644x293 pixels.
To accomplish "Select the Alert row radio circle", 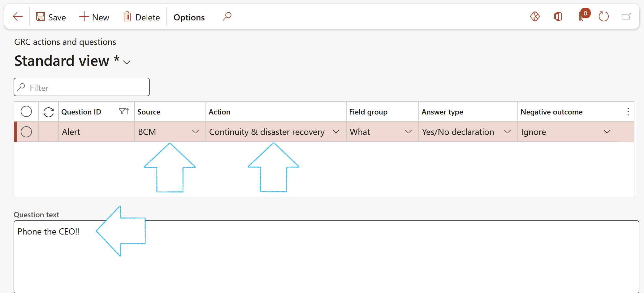I will (x=26, y=132).
